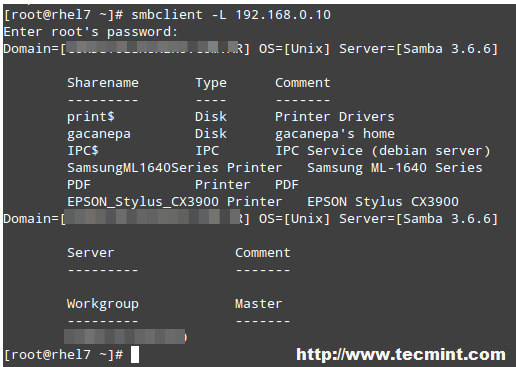Click the blurred workgroup name entry
Viewport: 516px width, 367px height.
click(125, 337)
